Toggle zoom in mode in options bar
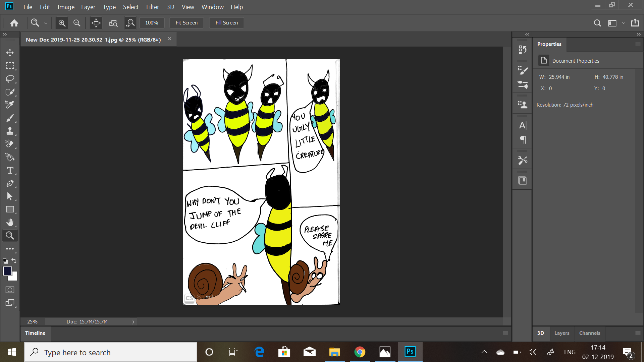Image resolution: width=644 pixels, height=362 pixels. click(62, 23)
